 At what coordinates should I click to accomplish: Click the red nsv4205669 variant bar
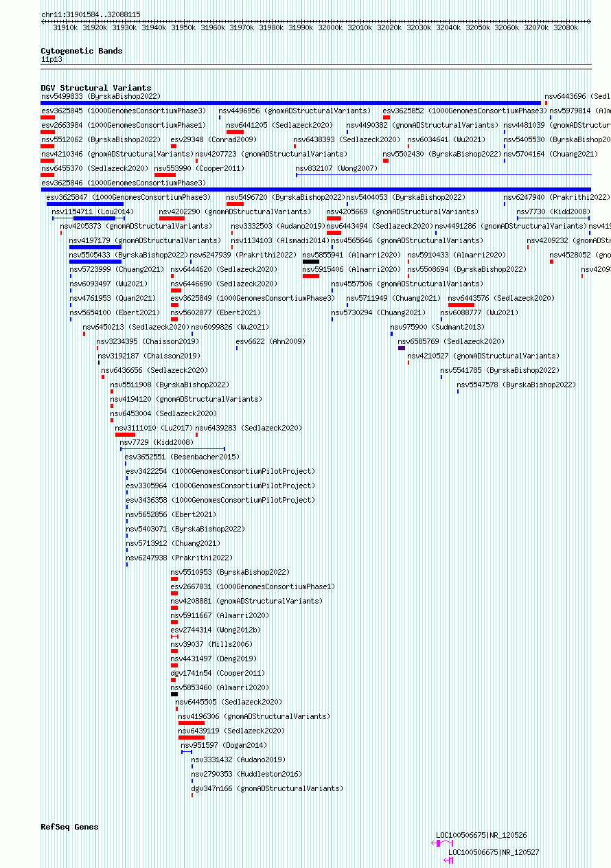pos(334,218)
